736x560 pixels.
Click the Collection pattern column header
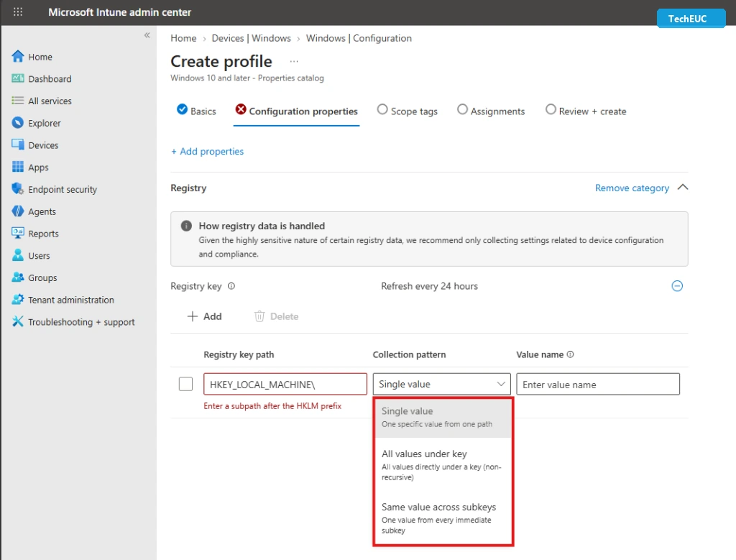coord(409,354)
